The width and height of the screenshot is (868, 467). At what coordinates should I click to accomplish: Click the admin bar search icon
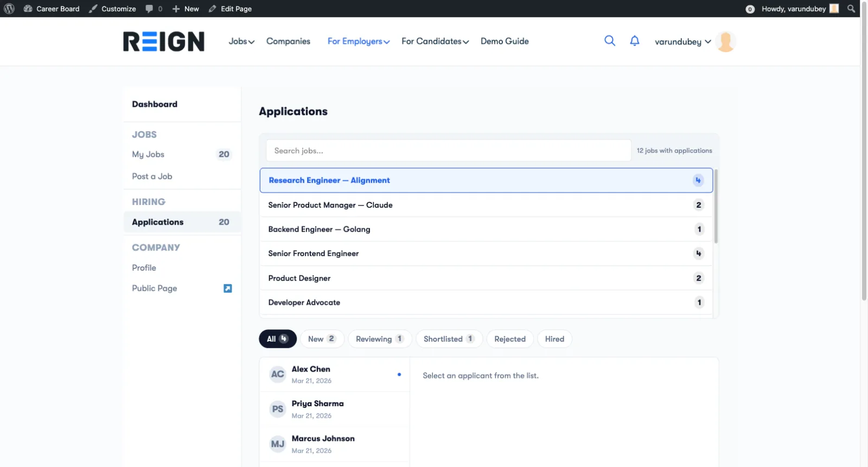pyautogui.click(x=851, y=9)
